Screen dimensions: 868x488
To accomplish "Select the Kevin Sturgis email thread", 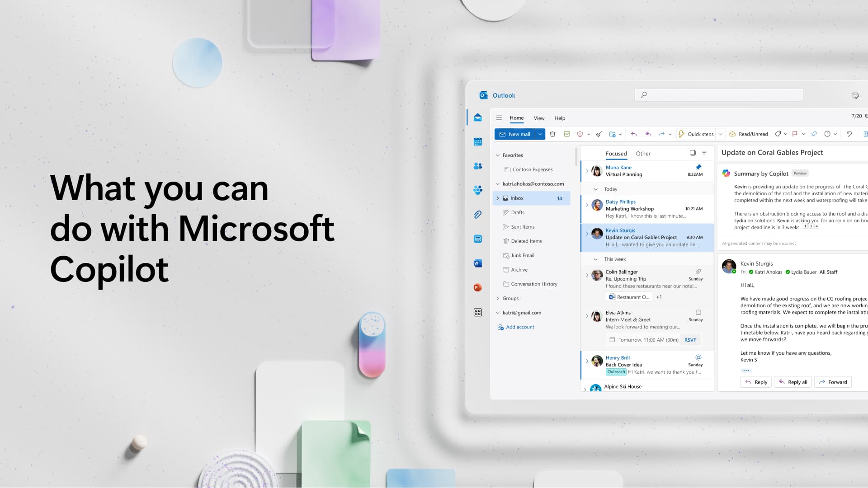I will click(x=647, y=237).
